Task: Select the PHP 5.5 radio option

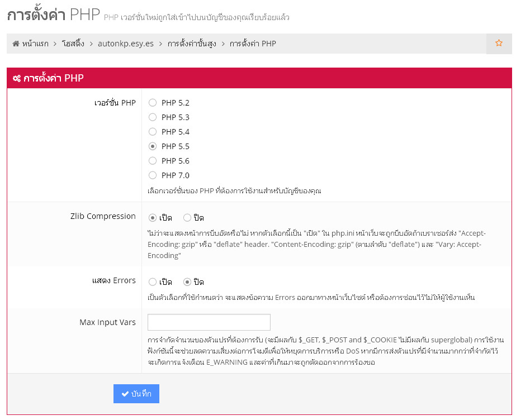Action: 153,146
